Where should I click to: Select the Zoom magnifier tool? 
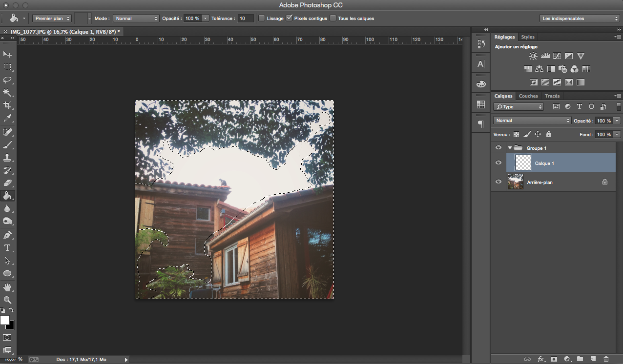(8, 300)
